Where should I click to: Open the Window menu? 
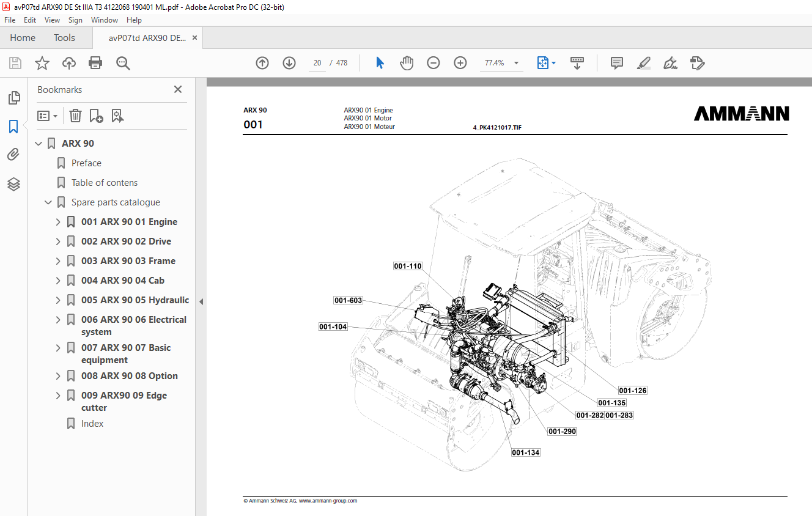pyautogui.click(x=105, y=20)
